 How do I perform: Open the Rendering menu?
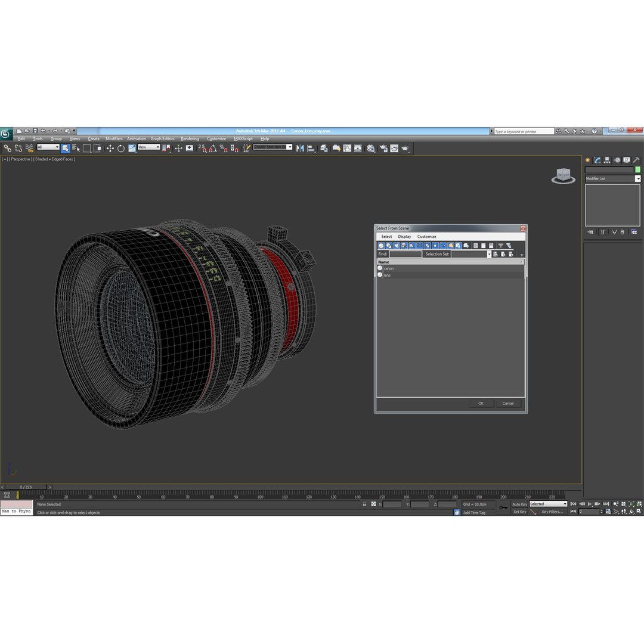(x=190, y=139)
